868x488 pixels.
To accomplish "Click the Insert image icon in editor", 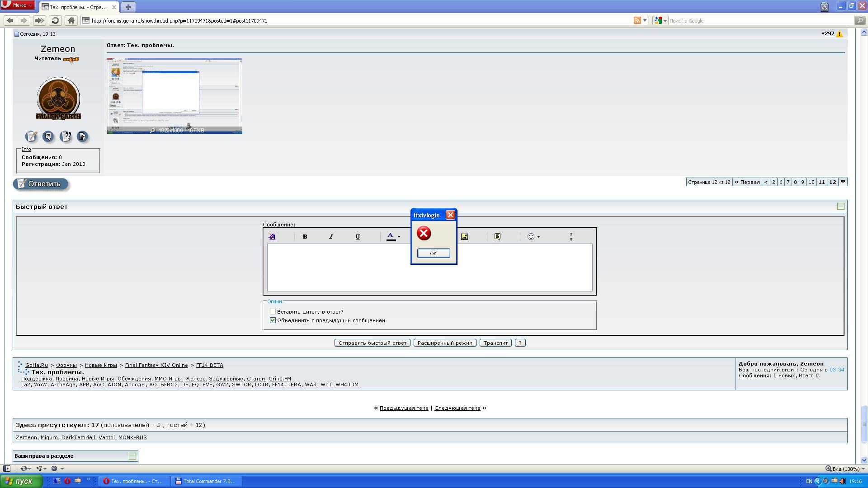I will 464,237.
